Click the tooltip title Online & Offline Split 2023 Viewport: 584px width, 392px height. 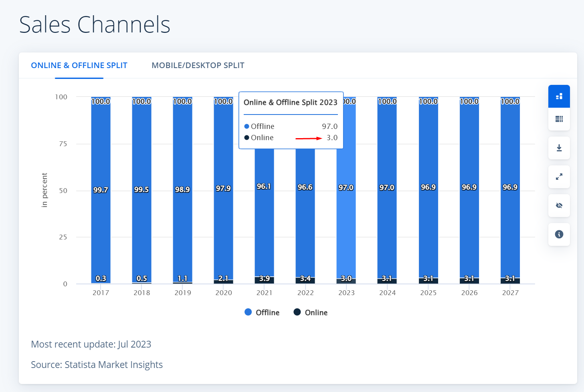(291, 102)
